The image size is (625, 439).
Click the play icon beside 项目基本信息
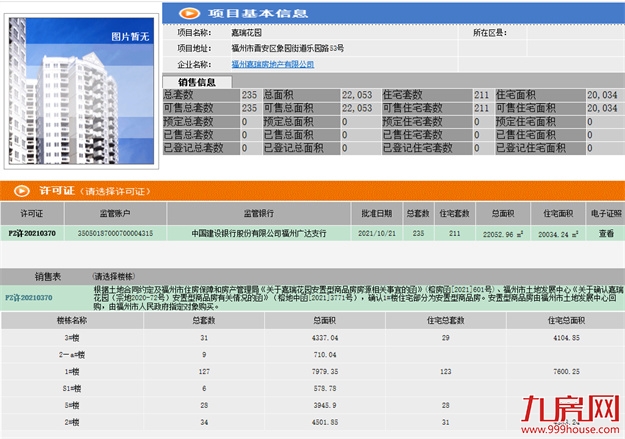[x=189, y=14]
